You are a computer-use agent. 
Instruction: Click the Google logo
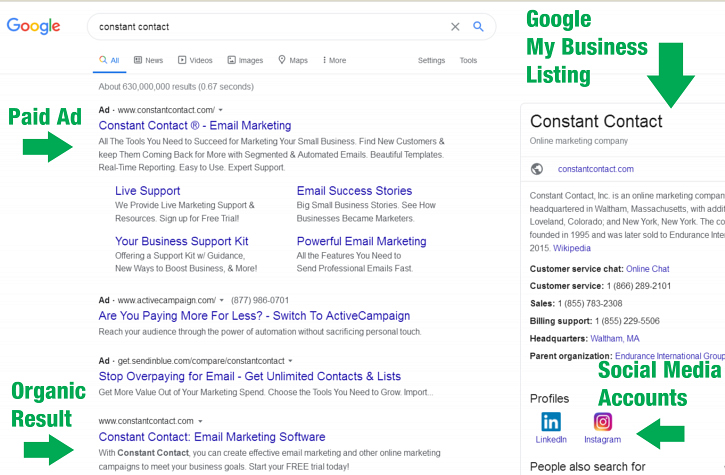pyautogui.click(x=34, y=26)
